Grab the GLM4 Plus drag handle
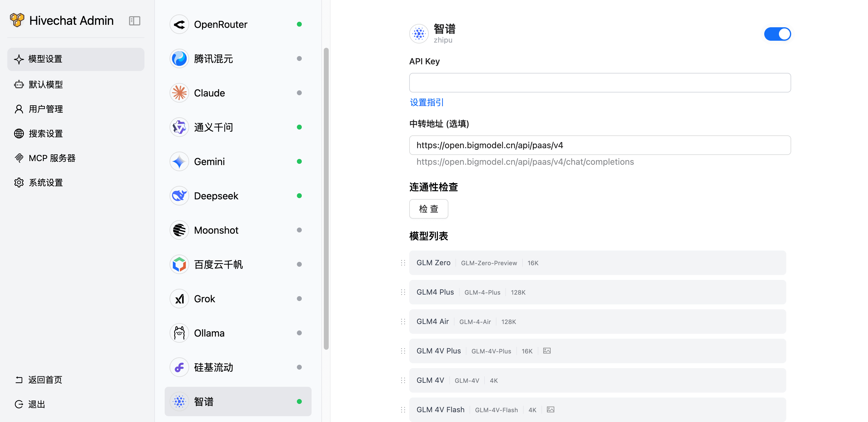 click(403, 292)
